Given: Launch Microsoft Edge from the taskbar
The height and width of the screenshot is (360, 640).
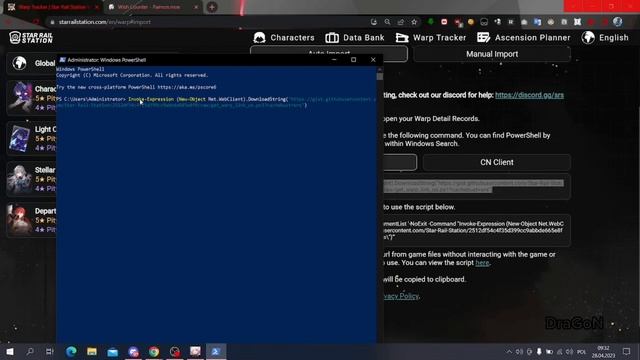Looking at the screenshot, I should [71, 351].
